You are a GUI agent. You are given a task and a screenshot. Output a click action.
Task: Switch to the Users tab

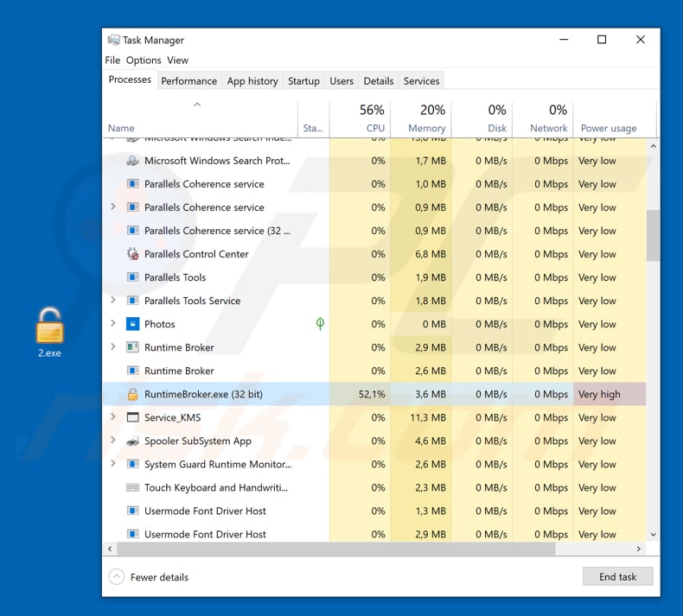coord(341,81)
